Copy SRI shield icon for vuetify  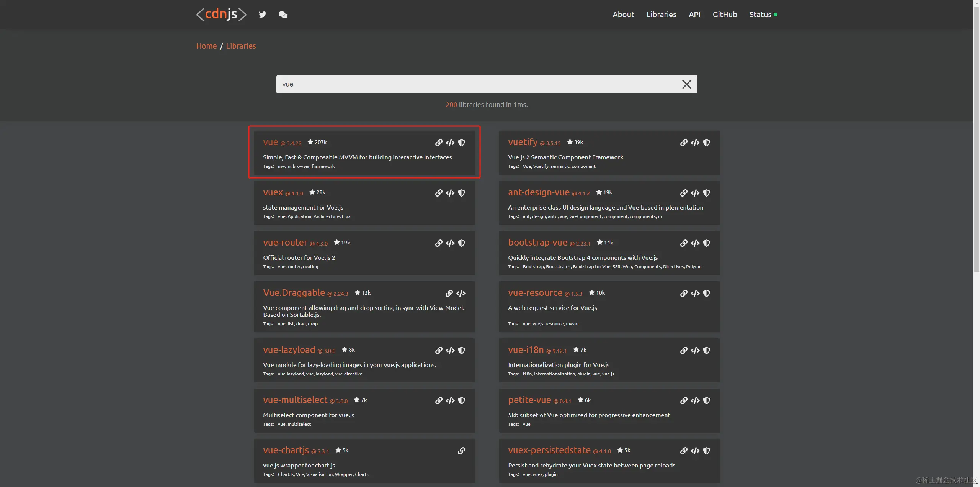point(707,143)
